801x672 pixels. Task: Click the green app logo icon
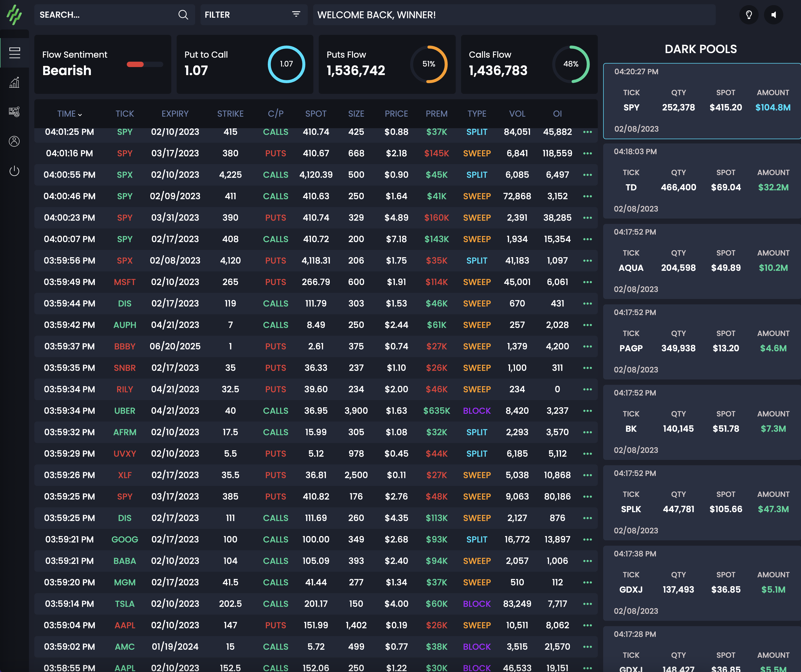click(x=14, y=15)
